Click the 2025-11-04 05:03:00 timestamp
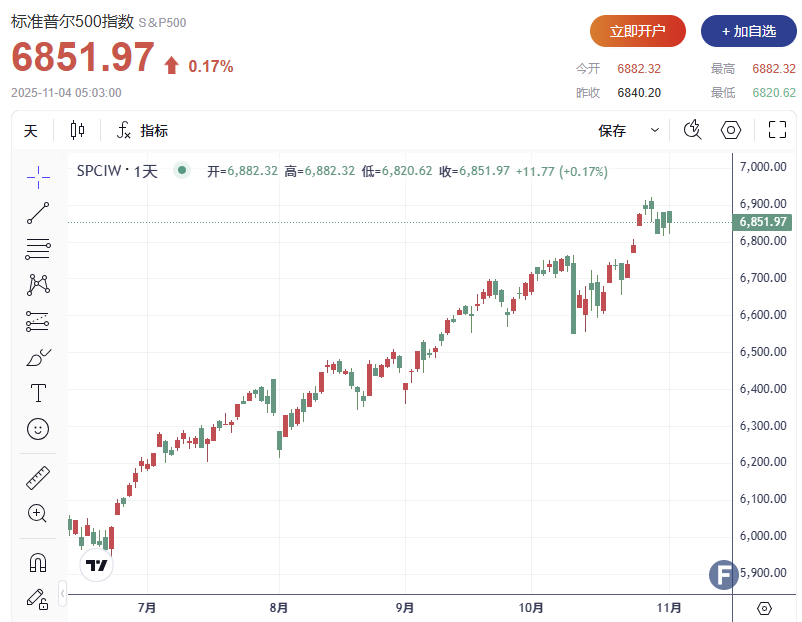The height and width of the screenshot is (622, 802). [66, 93]
